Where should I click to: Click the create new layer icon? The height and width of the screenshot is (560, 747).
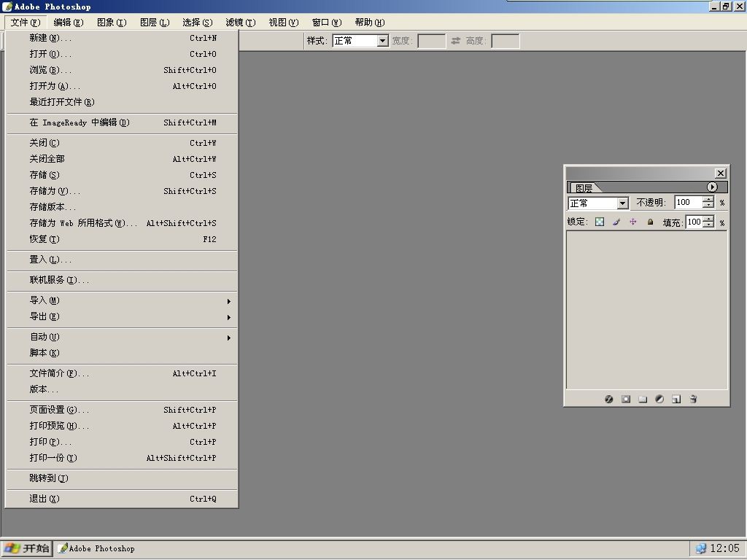click(676, 399)
